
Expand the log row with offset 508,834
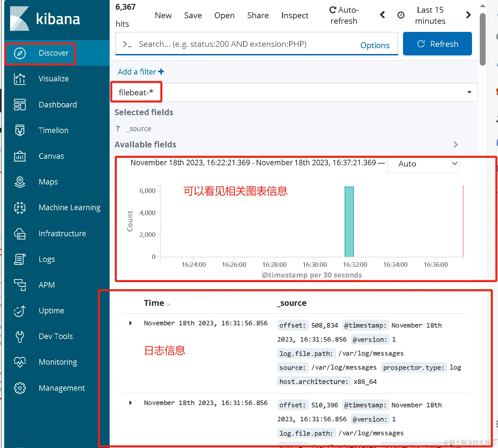pos(130,323)
